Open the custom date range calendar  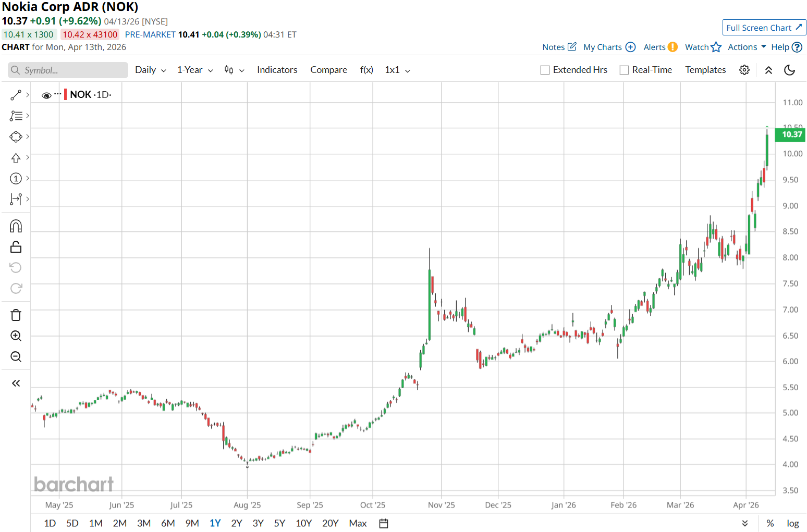(384, 523)
